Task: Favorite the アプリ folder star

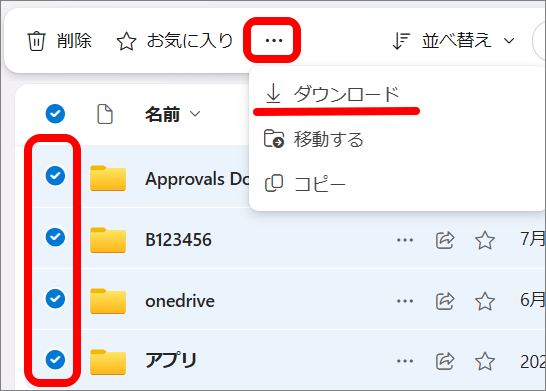Action: tap(485, 361)
